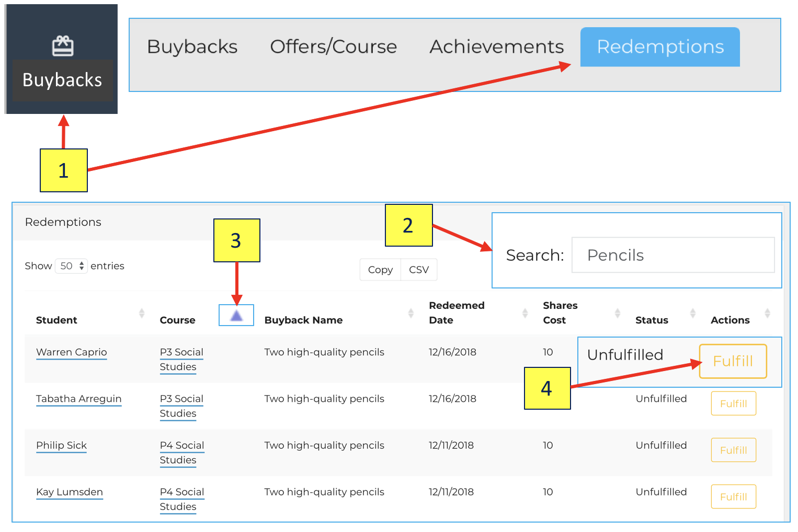Click Fulfill for Tabatha Arreguin's redemption

point(733,403)
